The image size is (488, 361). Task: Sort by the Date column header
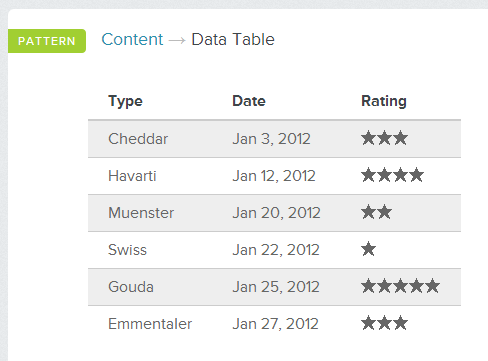[x=249, y=101]
